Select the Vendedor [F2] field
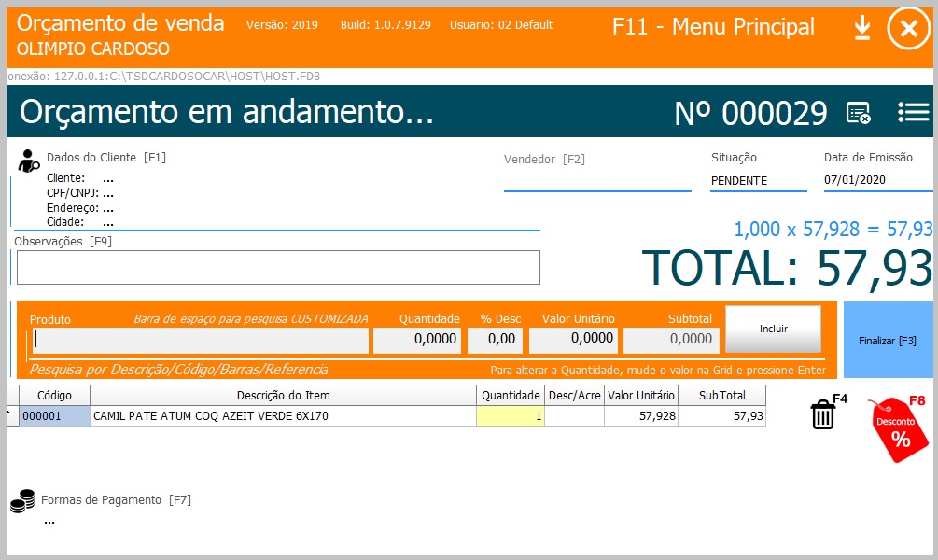 597,180
